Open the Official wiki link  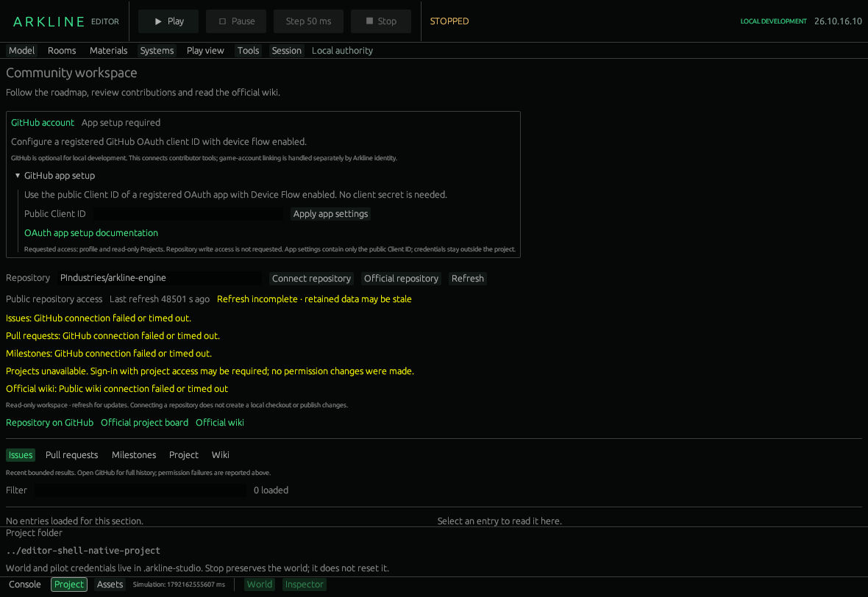pos(220,423)
